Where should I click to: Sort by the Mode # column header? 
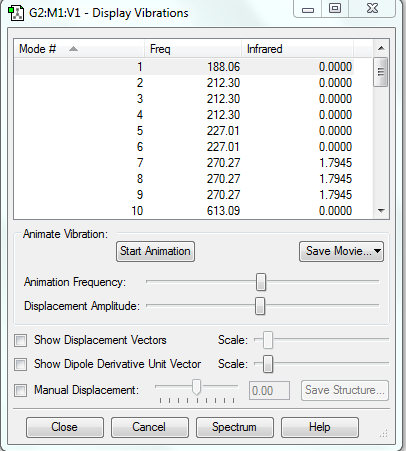(x=79, y=49)
